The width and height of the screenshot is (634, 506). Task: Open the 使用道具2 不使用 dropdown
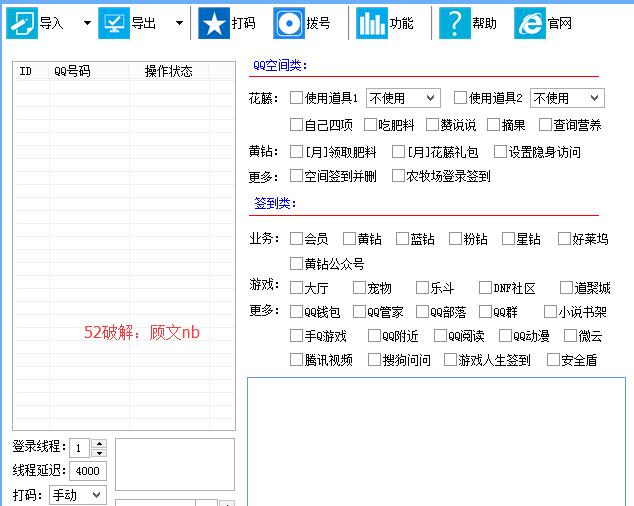coord(567,98)
